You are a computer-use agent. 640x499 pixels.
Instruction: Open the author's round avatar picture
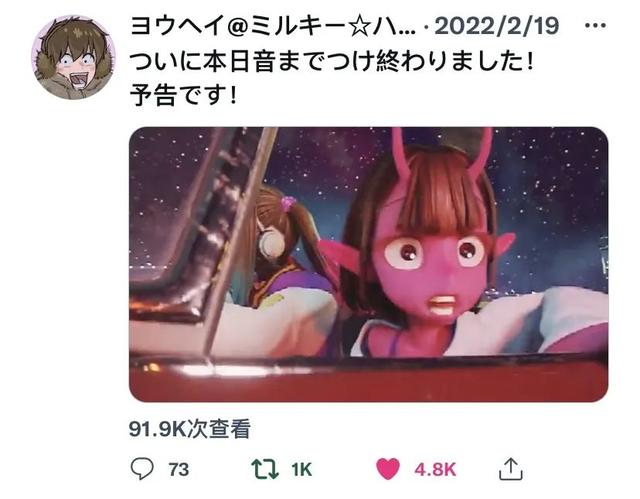pyautogui.click(x=73, y=58)
